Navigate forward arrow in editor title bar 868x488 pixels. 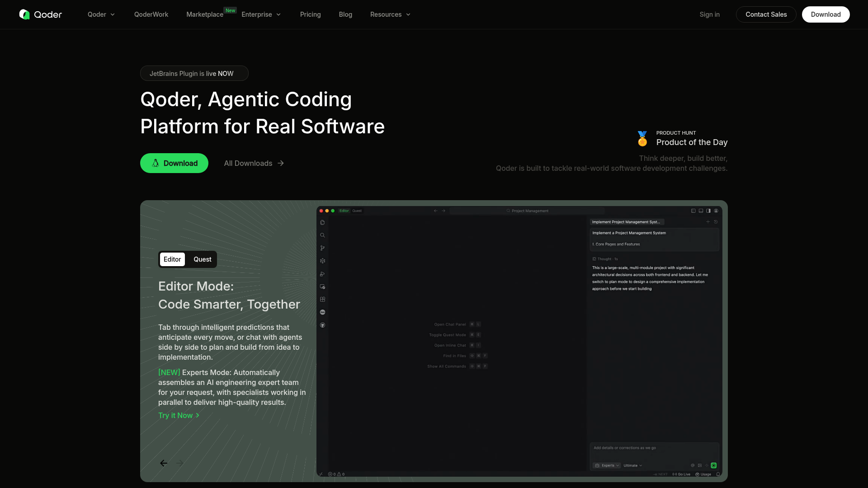(x=443, y=211)
